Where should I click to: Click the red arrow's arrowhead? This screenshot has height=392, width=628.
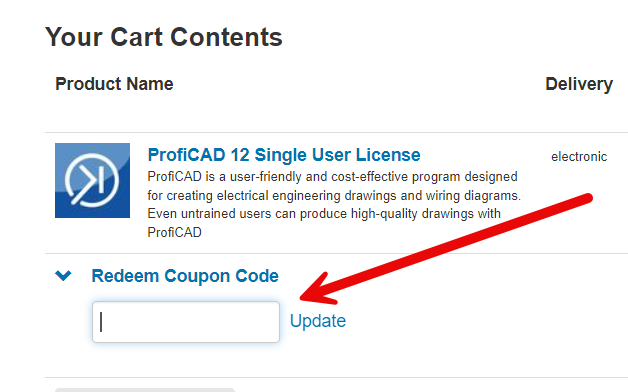[317, 289]
